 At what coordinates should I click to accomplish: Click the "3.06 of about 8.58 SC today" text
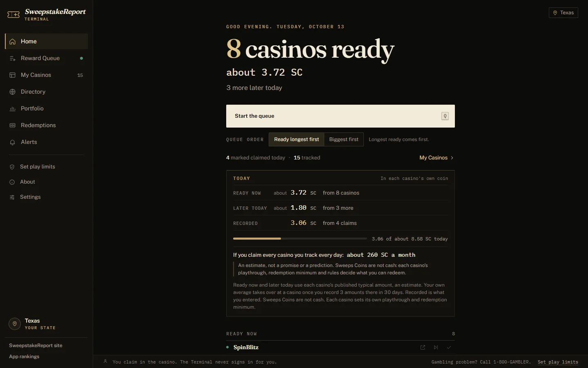coord(410,239)
